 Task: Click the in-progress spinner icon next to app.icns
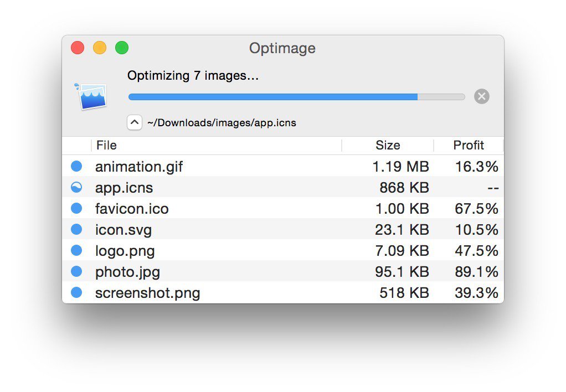[76, 187]
